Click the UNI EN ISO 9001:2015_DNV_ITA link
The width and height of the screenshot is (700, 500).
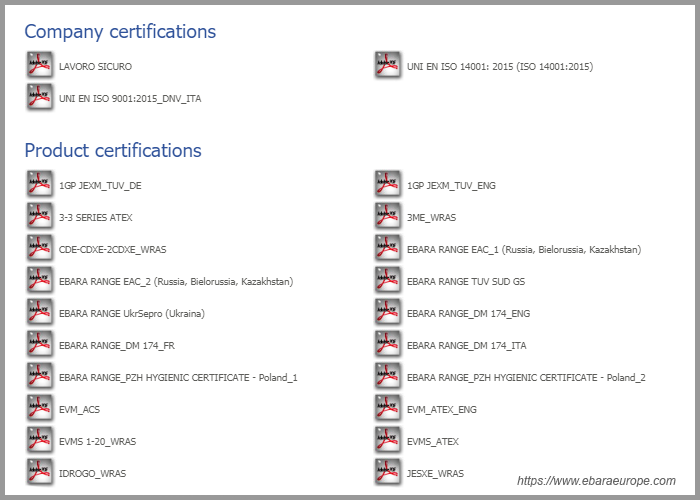click(x=130, y=99)
